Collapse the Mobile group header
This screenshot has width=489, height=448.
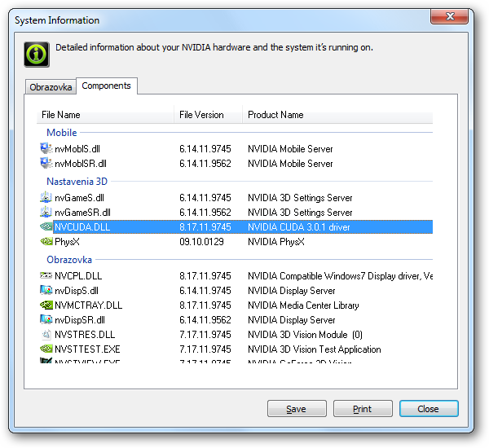coord(62,133)
